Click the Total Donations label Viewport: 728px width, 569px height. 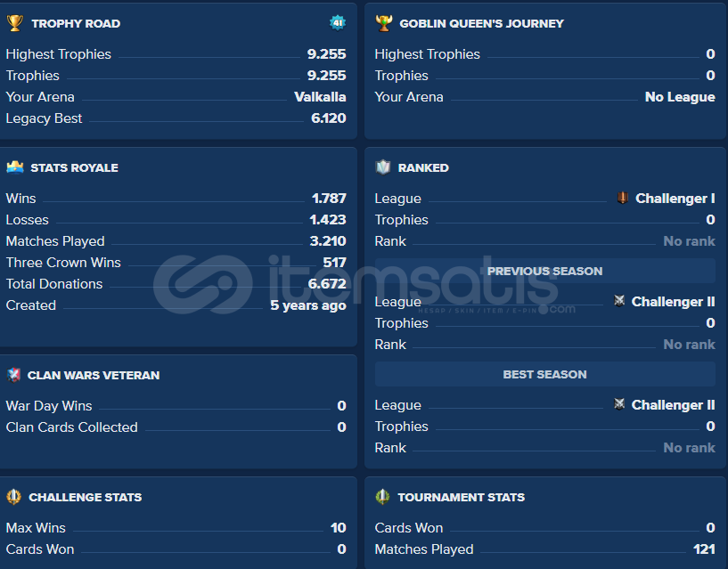click(54, 284)
